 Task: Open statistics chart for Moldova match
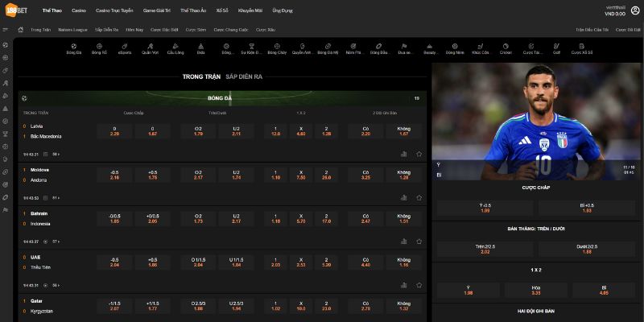(x=403, y=197)
